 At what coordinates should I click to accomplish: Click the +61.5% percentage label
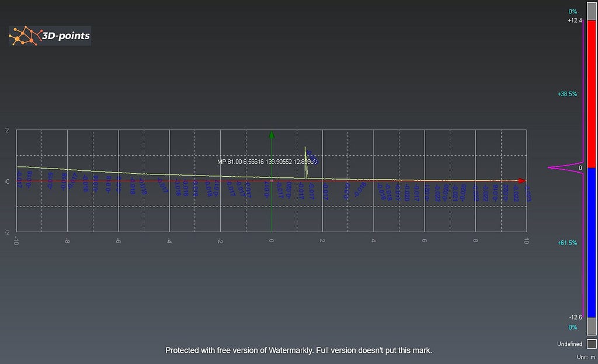[x=568, y=243]
